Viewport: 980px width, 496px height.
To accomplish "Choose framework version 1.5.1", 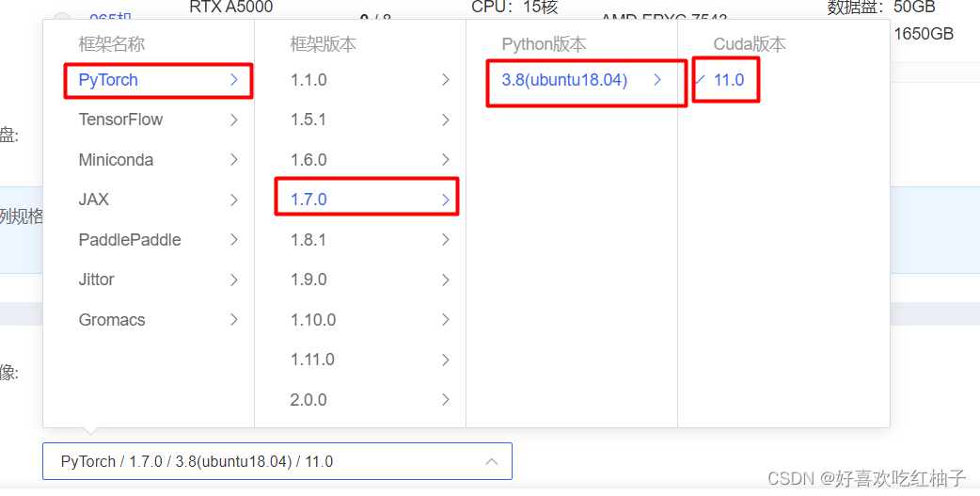I will point(360,120).
